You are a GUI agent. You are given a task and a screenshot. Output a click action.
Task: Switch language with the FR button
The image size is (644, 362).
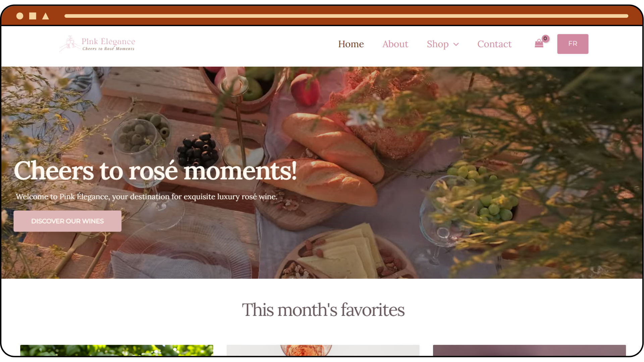click(573, 44)
